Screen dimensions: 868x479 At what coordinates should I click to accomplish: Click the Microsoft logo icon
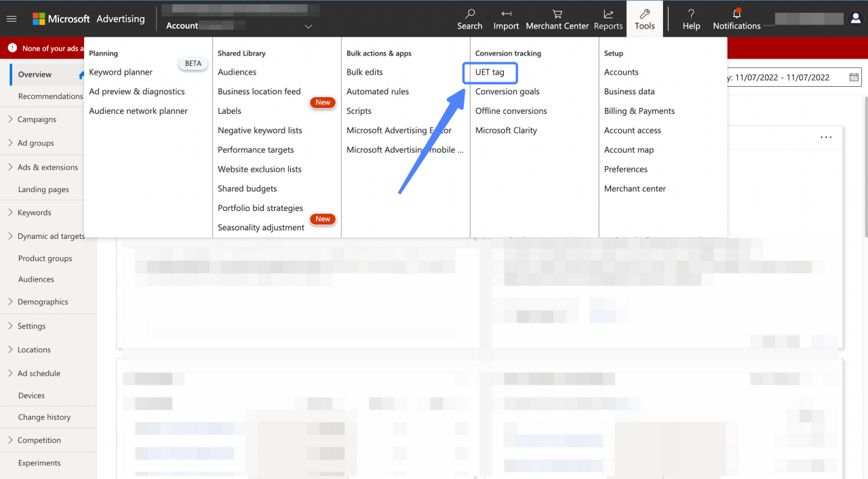[39, 19]
